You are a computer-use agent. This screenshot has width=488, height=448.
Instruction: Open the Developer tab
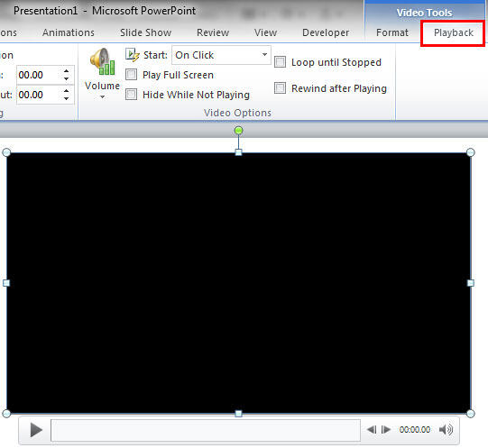(326, 32)
